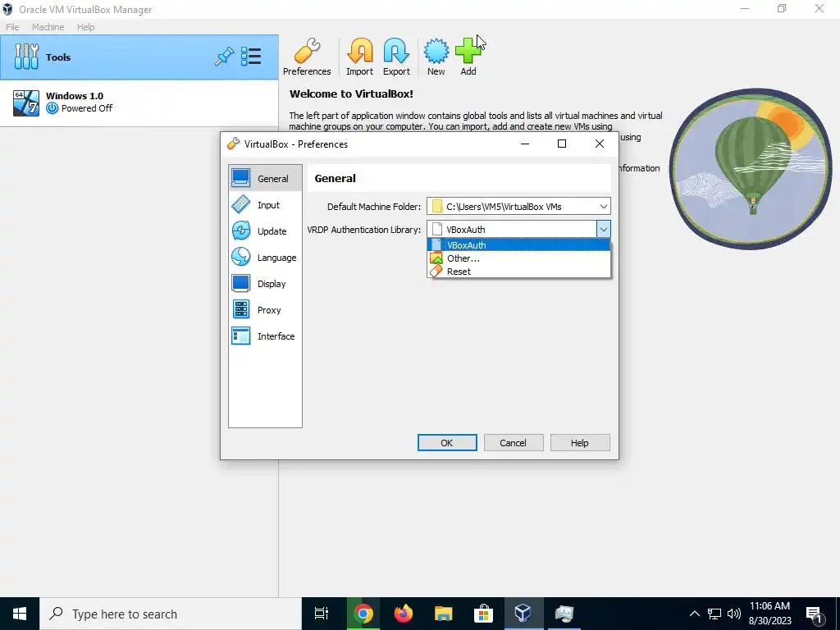Open Preferences from the VirtualBox toolbar
This screenshot has width=840, height=630.
tap(307, 57)
